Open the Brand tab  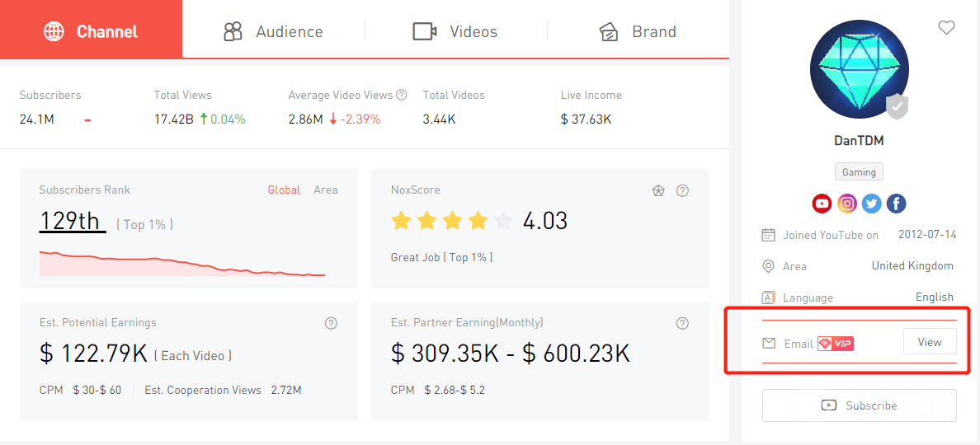pyautogui.click(x=638, y=31)
